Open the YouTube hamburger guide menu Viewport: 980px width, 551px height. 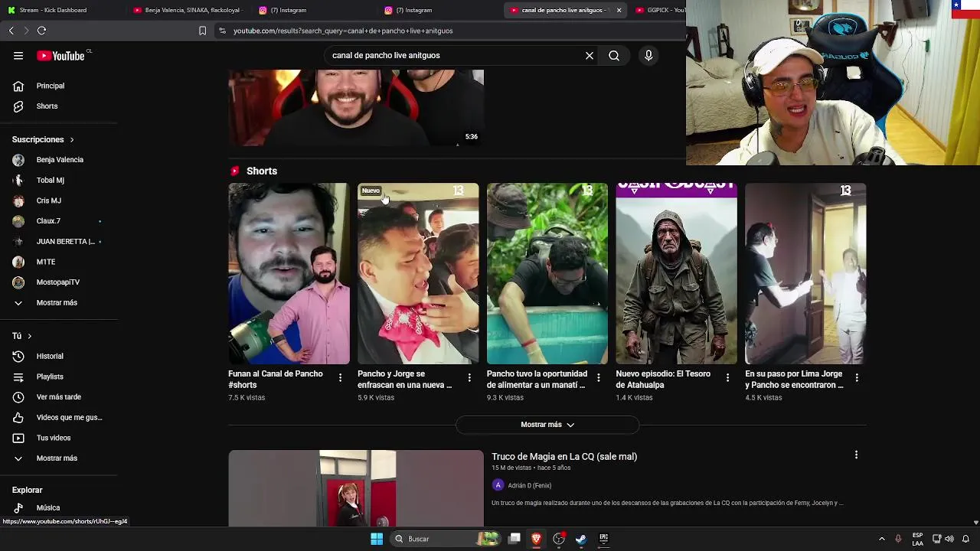click(18, 56)
